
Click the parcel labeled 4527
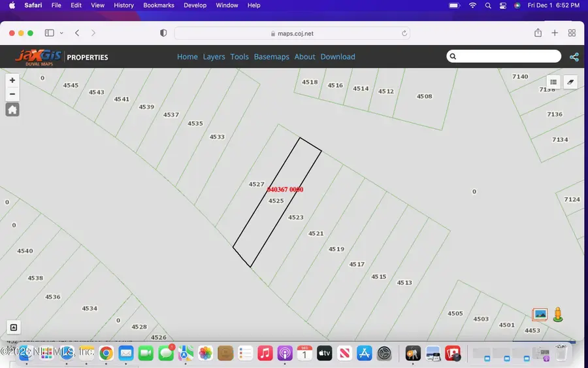(257, 184)
